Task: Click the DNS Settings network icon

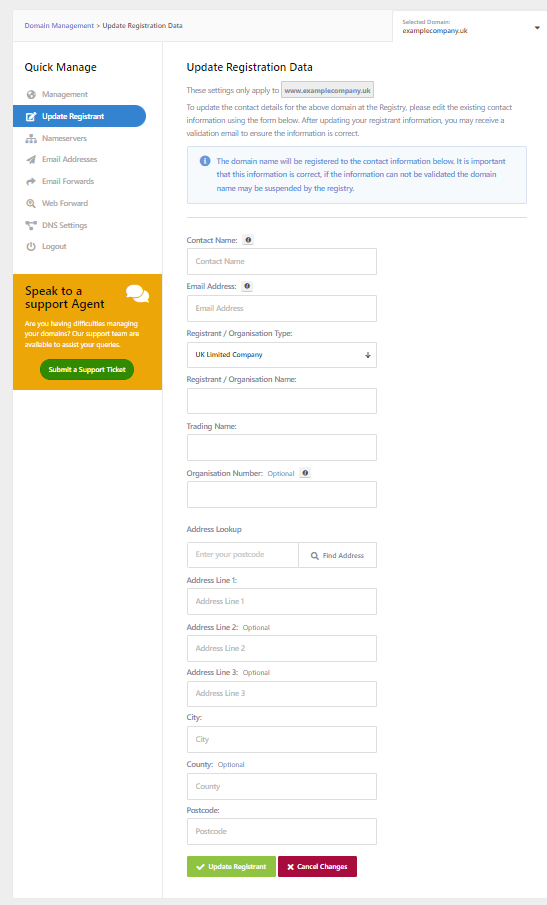Action: pos(31,225)
